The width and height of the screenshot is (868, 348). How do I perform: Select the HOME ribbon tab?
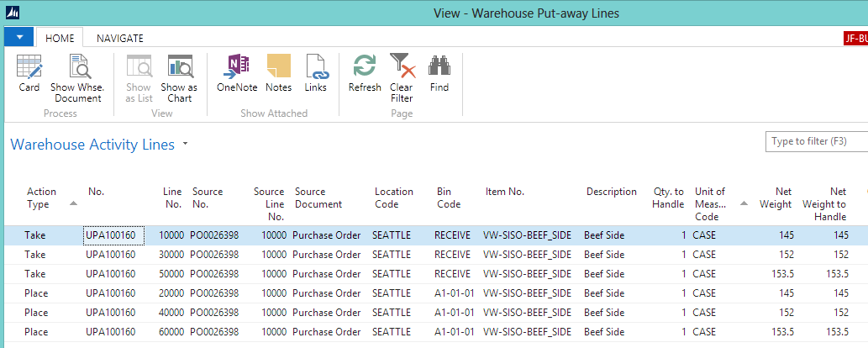coord(59,38)
